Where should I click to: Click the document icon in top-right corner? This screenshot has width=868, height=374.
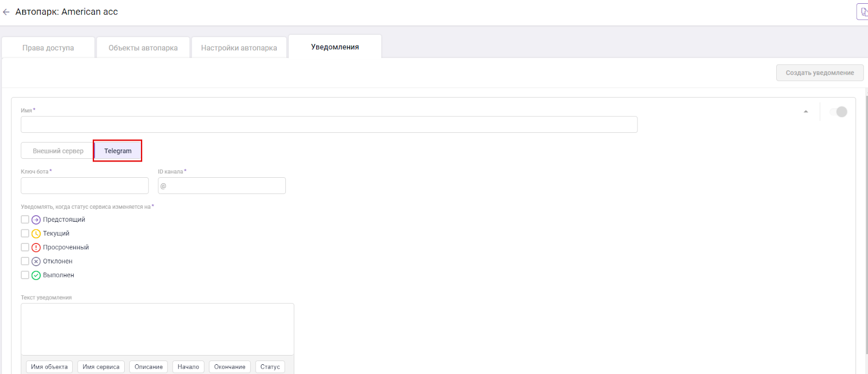[x=863, y=11]
